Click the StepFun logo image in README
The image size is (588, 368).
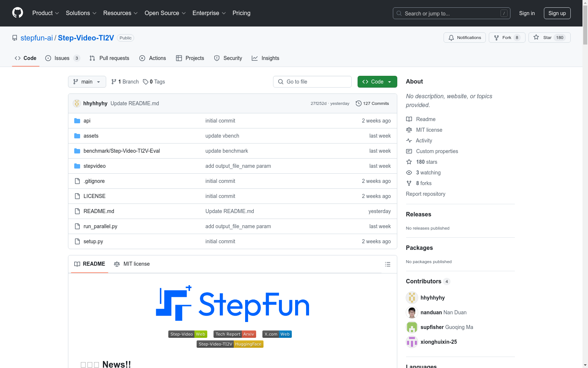(x=233, y=304)
